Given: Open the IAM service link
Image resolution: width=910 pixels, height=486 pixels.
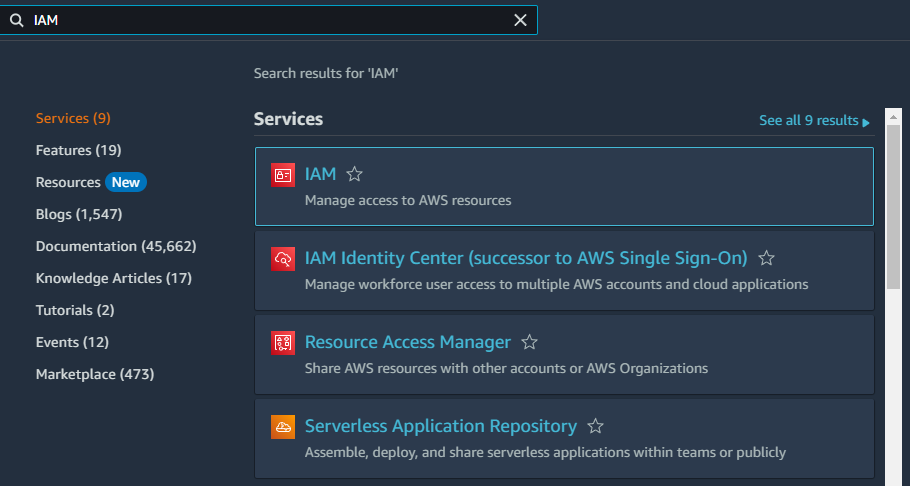Looking at the screenshot, I should (x=320, y=174).
